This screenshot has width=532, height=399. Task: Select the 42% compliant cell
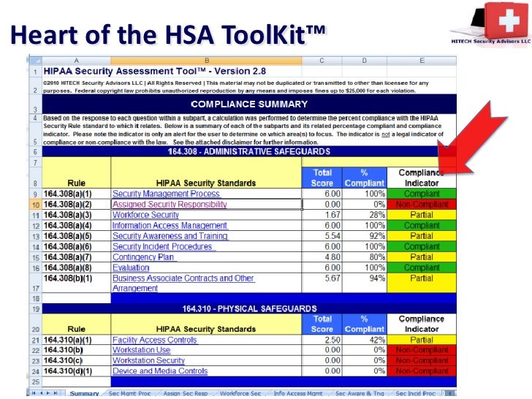365,340
